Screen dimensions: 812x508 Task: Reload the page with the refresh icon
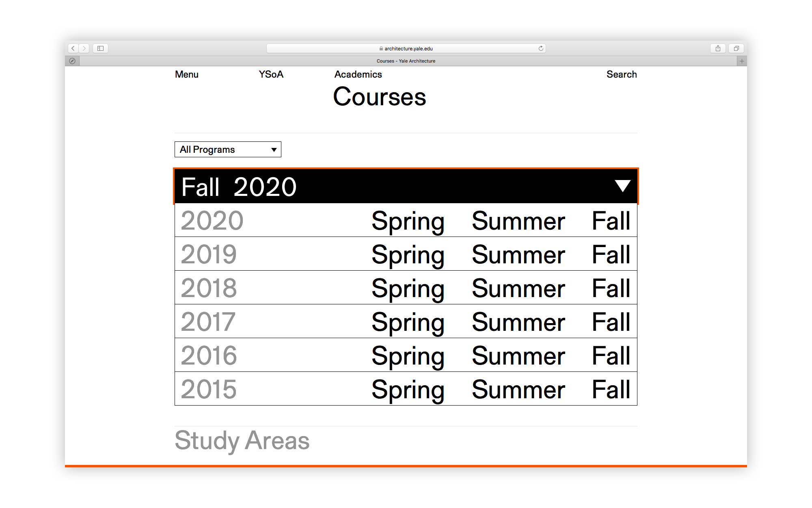tap(541, 48)
